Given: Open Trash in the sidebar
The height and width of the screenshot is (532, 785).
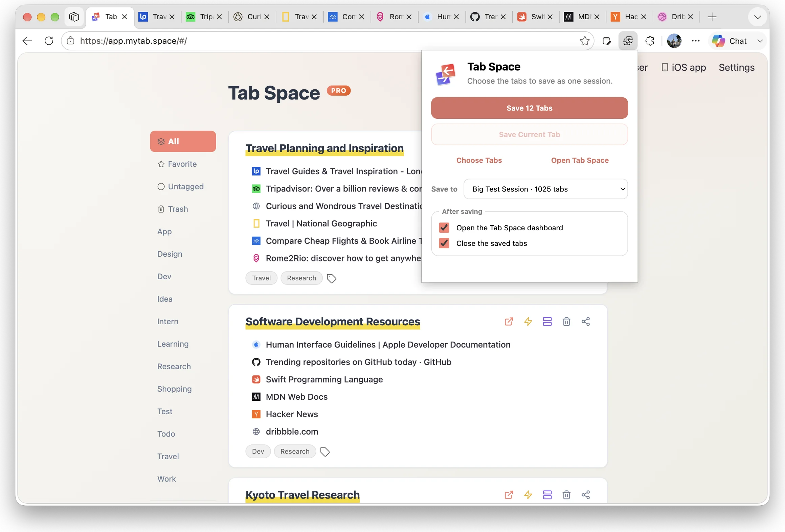Looking at the screenshot, I should 173,209.
